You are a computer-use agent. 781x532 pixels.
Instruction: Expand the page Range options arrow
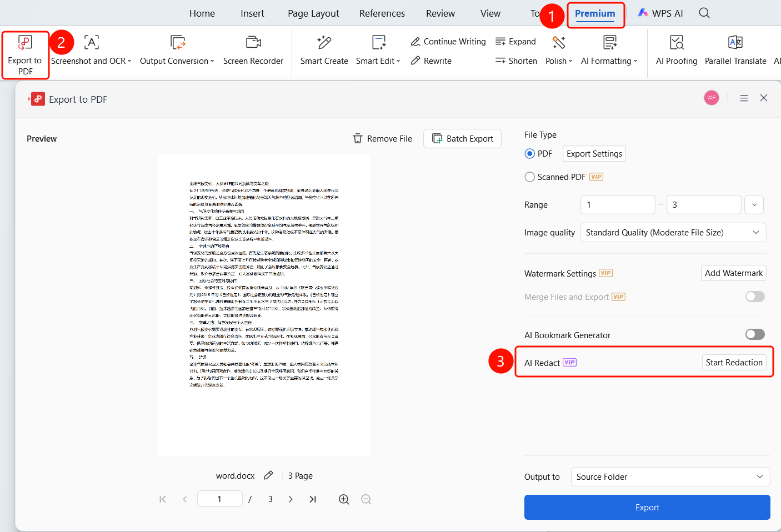click(754, 205)
